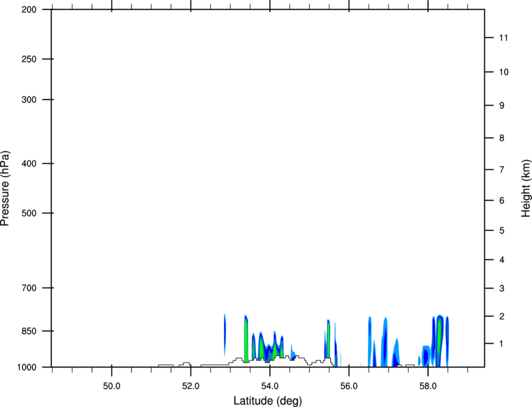The height and width of the screenshot is (407, 532).
Task: Select the Latitude (deg) axis title
Action: tap(268, 400)
